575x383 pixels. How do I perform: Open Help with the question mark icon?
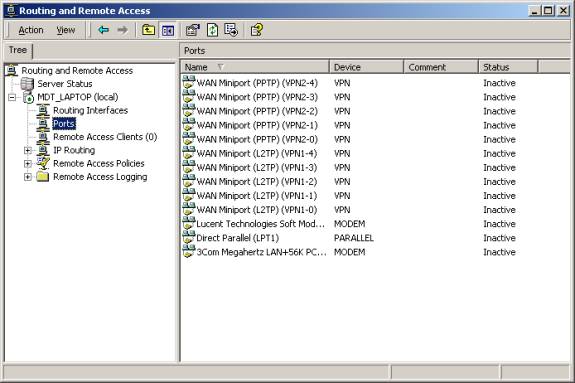(x=257, y=30)
